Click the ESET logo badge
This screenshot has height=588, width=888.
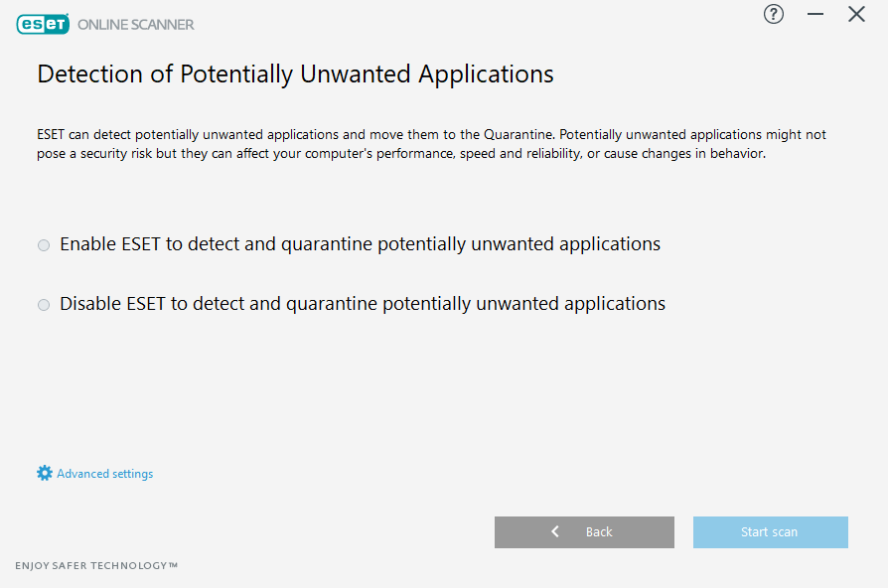[43, 24]
